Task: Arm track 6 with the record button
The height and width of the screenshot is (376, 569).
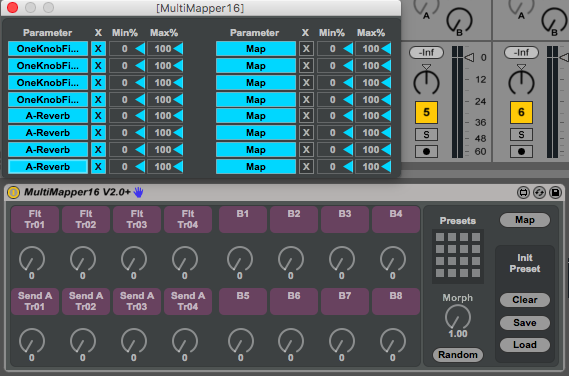Action: click(x=521, y=151)
